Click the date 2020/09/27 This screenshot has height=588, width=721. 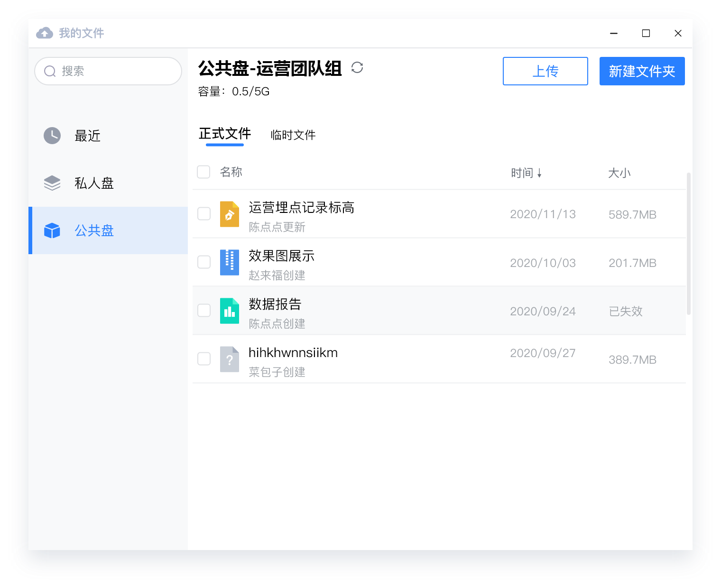(543, 353)
